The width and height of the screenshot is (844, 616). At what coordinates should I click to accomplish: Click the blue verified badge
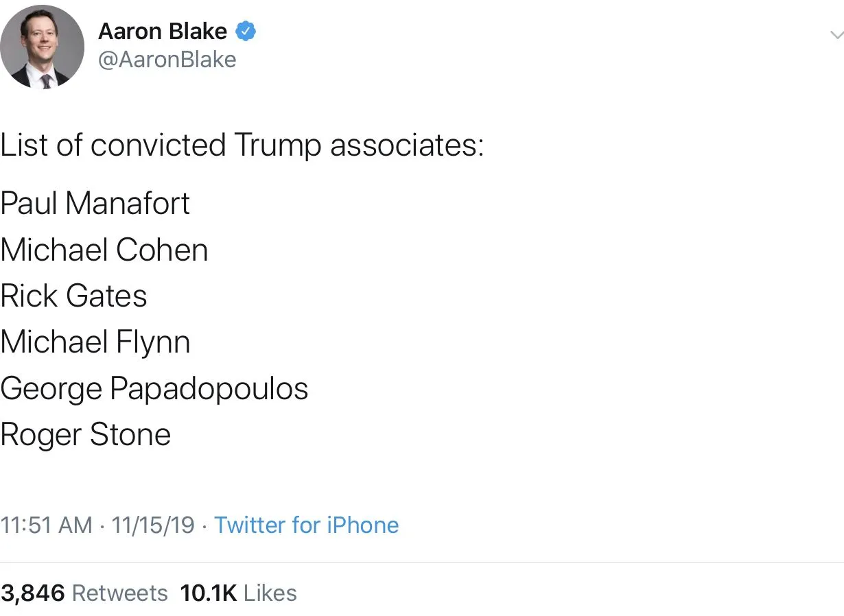[x=246, y=32]
